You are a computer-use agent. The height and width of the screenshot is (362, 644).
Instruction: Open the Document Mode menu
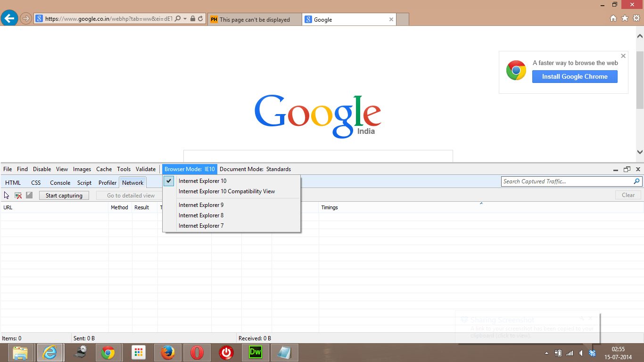pos(255,169)
